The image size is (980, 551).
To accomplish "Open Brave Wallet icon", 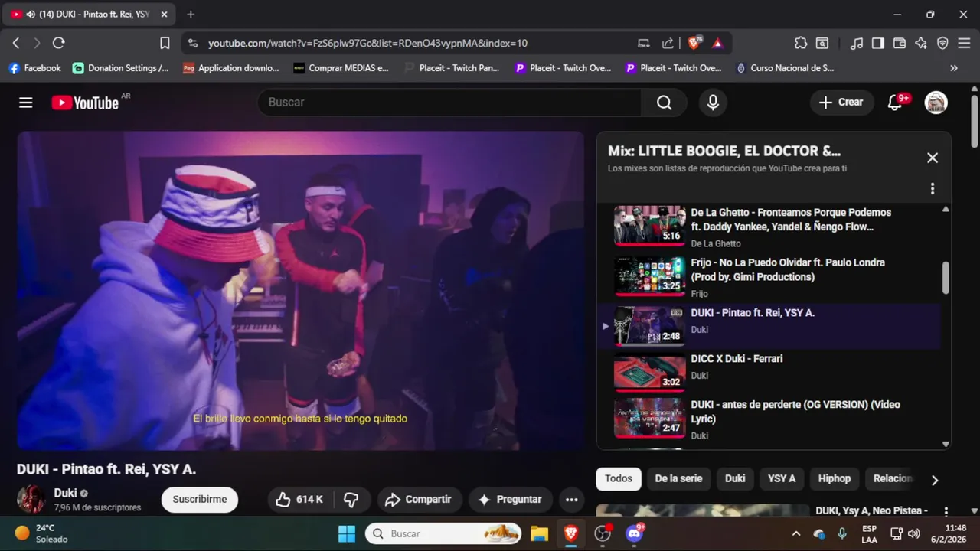I will pos(900,44).
